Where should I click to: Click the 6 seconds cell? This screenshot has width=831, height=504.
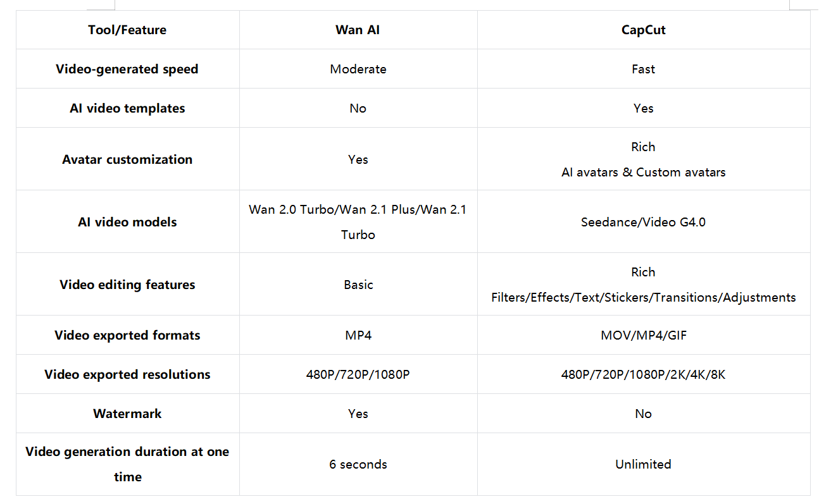click(x=358, y=464)
